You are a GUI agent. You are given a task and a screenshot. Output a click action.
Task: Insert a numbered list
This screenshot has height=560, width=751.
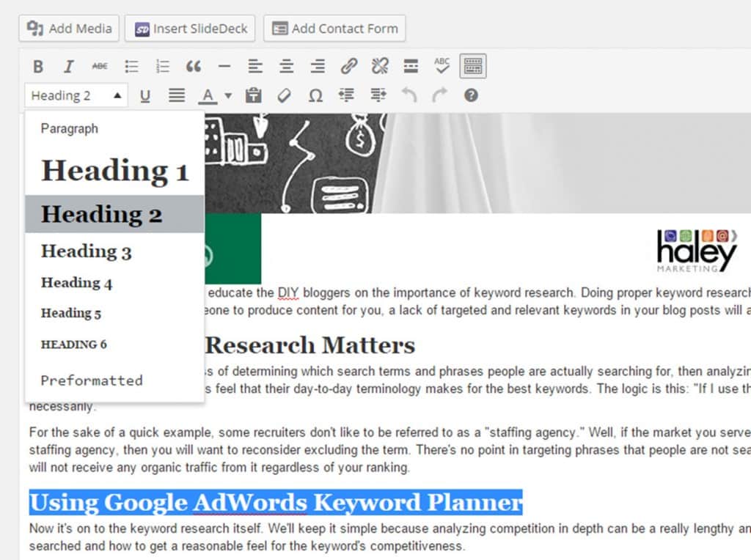click(x=162, y=66)
